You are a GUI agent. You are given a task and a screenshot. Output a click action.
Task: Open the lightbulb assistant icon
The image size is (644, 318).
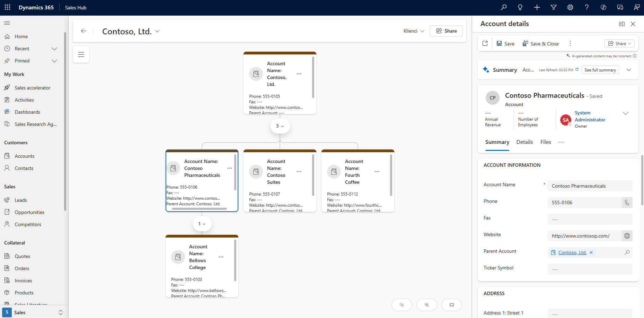coord(520,7)
